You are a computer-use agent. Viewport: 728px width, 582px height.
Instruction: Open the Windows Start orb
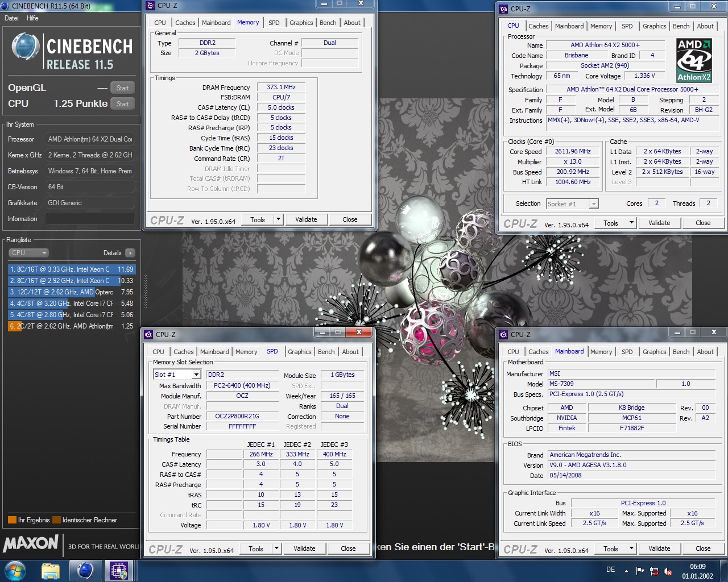(15, 570)
